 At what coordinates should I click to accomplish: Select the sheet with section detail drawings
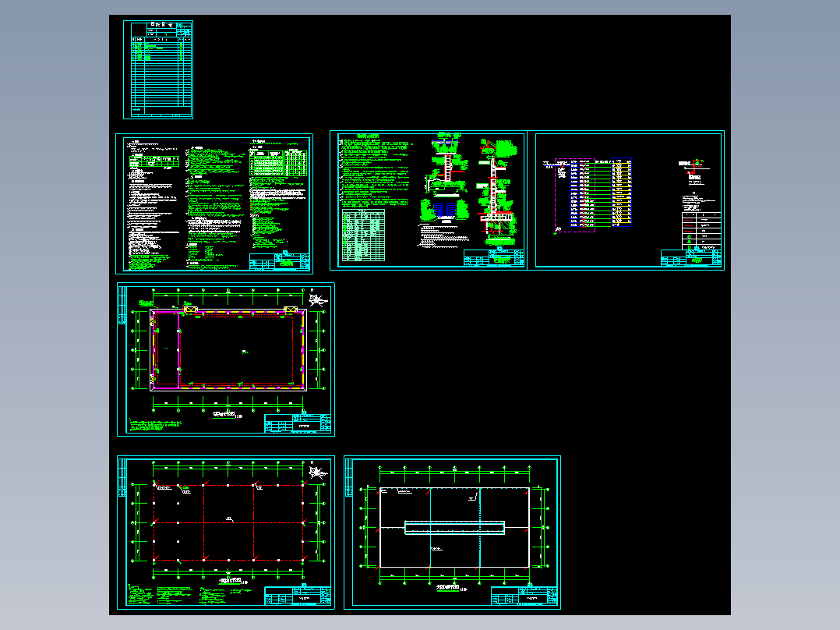click(x=429, y=200)
